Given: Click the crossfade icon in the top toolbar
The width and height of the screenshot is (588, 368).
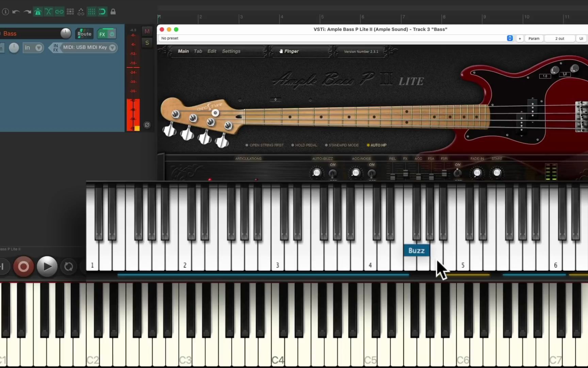Looking at the screenshot, I should (49, 12).
